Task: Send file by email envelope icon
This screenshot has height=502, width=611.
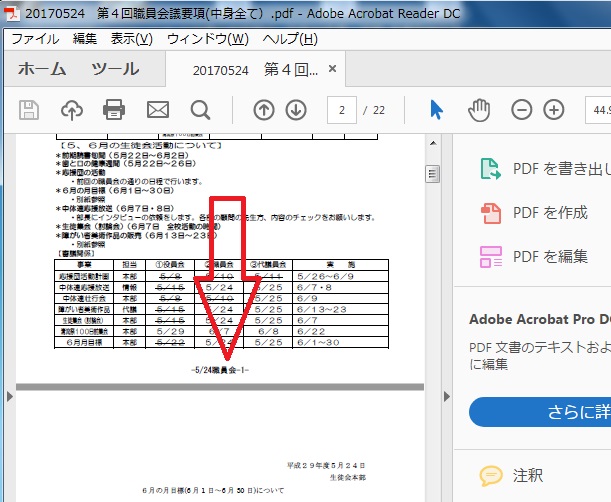Action: [x=157, y=109]
